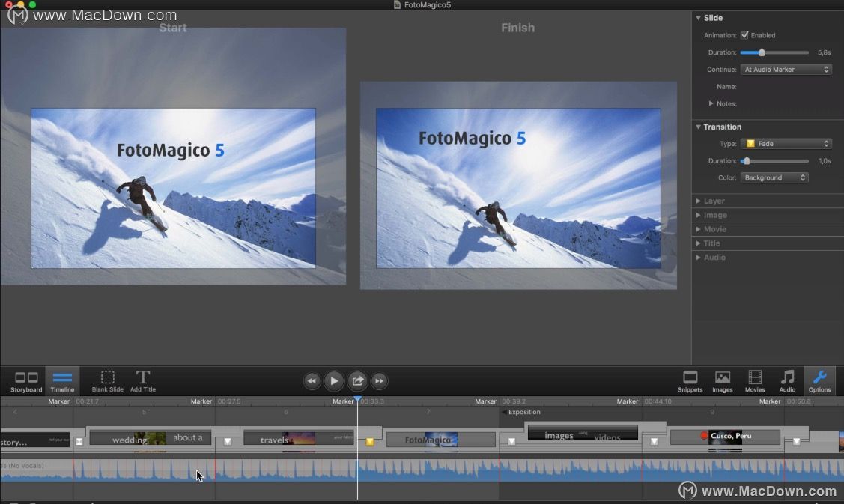Rewind to previous slide

coord(312,380)
